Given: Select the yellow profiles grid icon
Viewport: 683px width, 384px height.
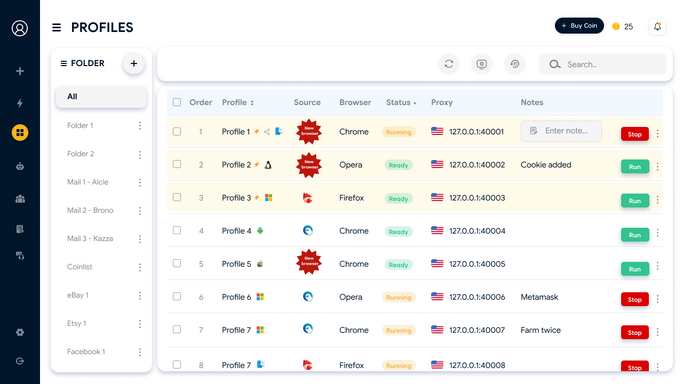Looking at the screenshot, I should click(x=20, y=132).
